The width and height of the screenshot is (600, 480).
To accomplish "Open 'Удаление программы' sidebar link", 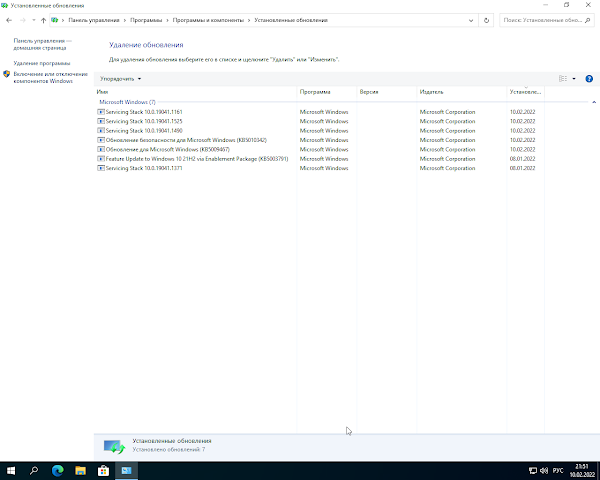I will tap(42, 63).
